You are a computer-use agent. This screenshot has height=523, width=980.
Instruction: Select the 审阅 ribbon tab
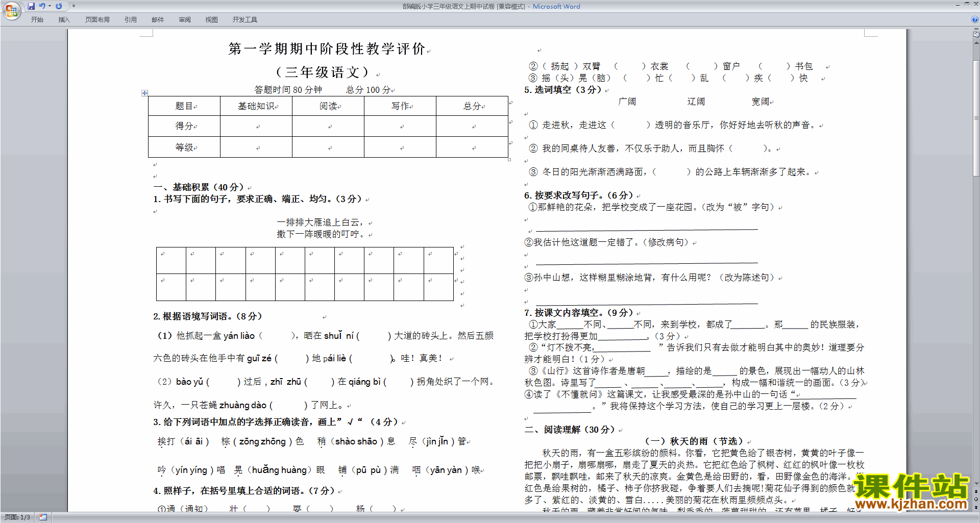(x=185, y=20)
